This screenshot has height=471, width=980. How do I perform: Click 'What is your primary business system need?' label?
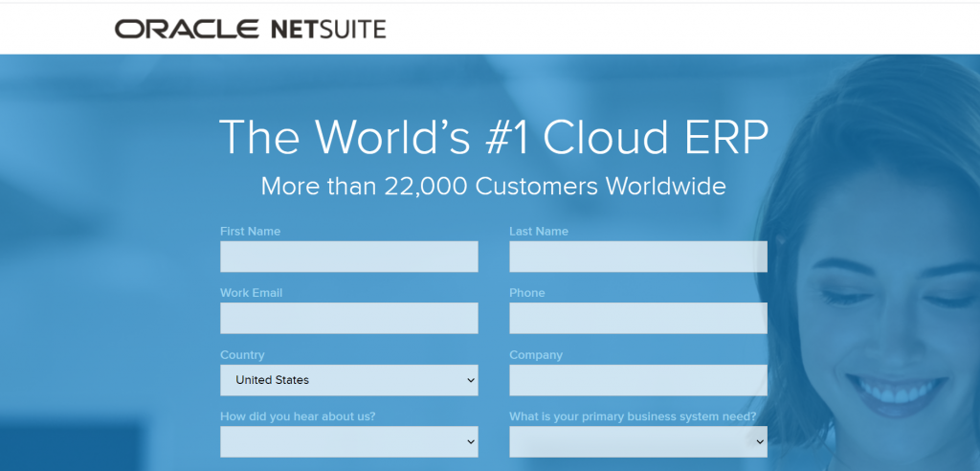click(x=633, y=416)
